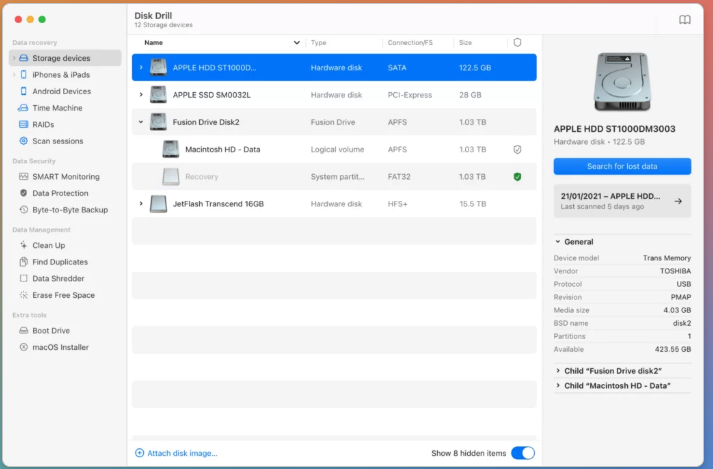Click the FAT32 file system cell
Viewport: 713px width, 469px height.
pyautogui.click(x=399, y=177)
